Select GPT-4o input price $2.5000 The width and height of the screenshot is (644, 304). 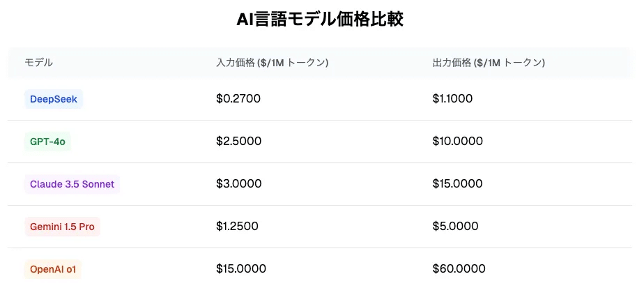click(239, 142)
